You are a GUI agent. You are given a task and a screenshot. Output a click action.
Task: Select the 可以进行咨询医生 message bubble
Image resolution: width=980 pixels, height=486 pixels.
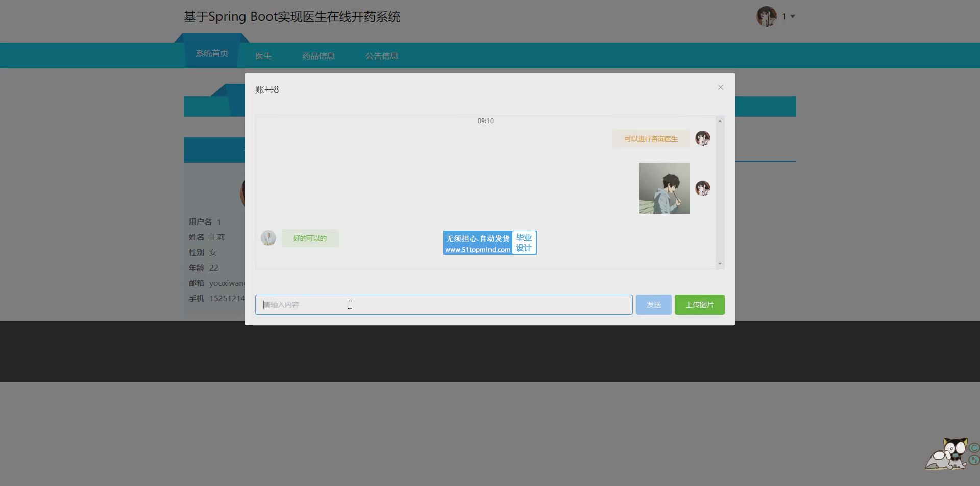651,139
